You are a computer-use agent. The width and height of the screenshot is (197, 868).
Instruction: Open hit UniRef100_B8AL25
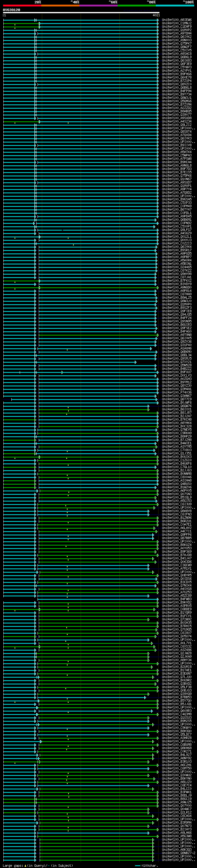click(x=177, y=297)
